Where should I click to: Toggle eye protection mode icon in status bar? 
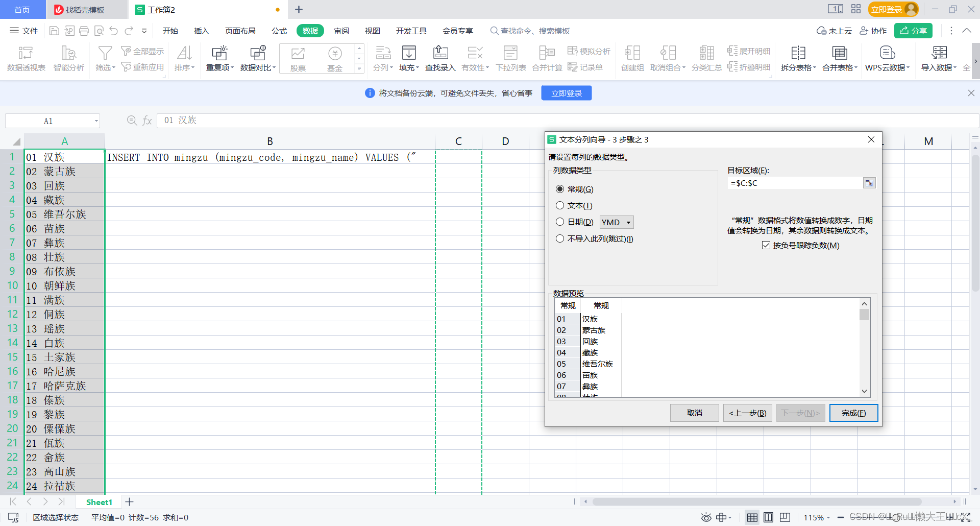706,517
